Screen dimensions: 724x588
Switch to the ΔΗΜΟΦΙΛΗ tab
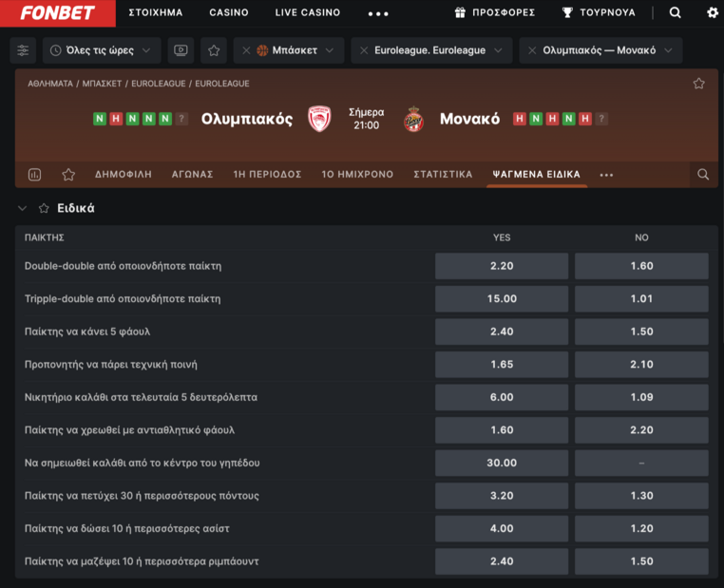124,175
